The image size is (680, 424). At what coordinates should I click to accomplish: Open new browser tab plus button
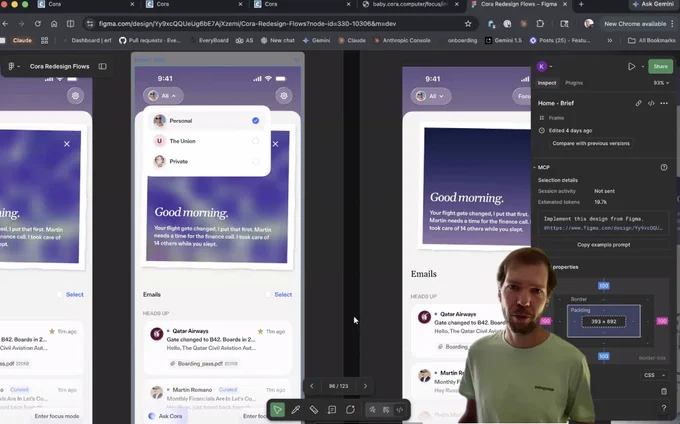click(x=581, y=4)
